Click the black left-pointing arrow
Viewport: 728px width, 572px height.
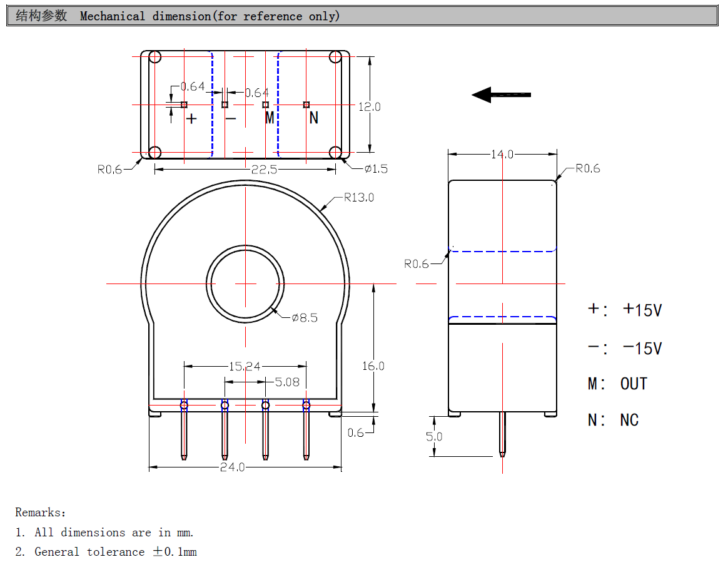click(x=501, y=94)
